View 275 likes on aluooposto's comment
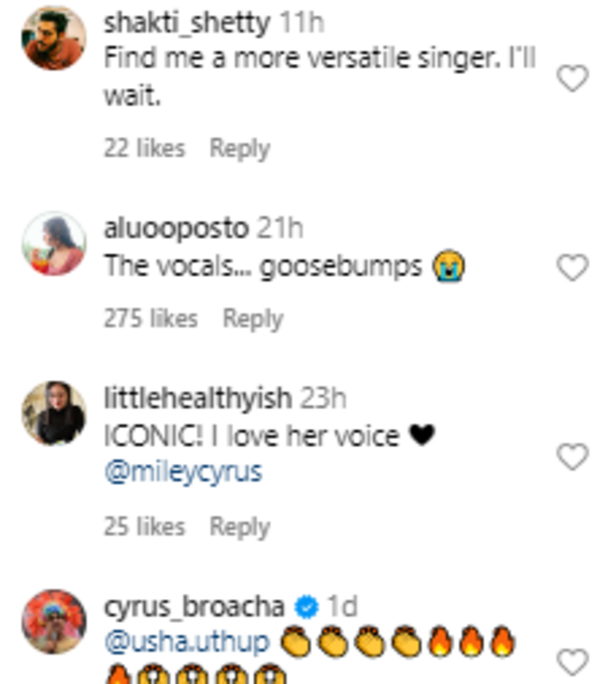This screenshot has width=616, height=684. (151, 319)
